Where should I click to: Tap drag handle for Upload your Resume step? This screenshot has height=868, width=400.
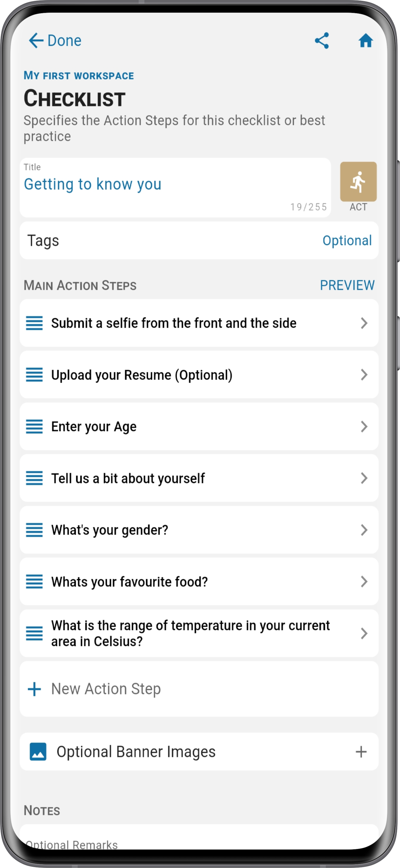point(34,375)
